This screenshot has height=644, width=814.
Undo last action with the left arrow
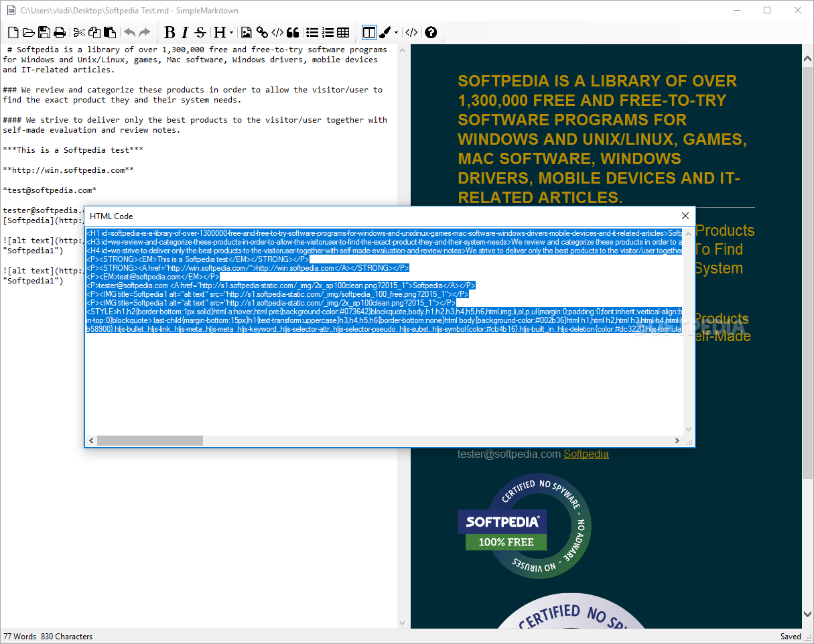[129, 32]
